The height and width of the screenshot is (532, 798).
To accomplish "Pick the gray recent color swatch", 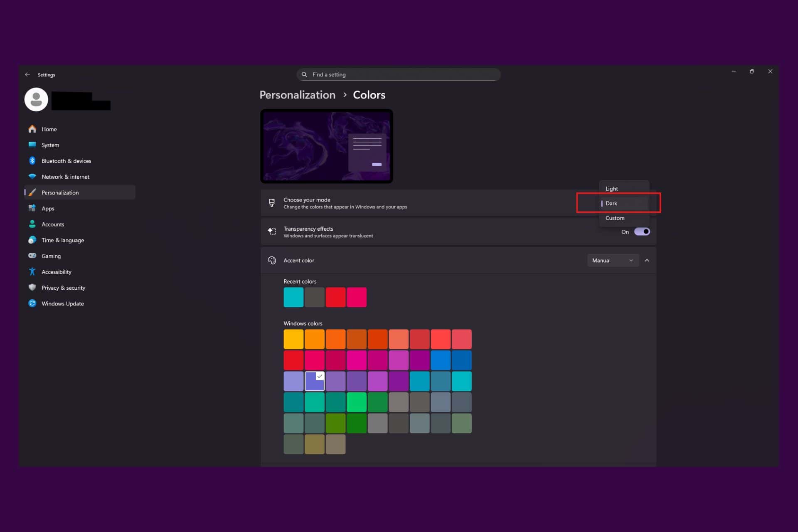I will point(315,297).
